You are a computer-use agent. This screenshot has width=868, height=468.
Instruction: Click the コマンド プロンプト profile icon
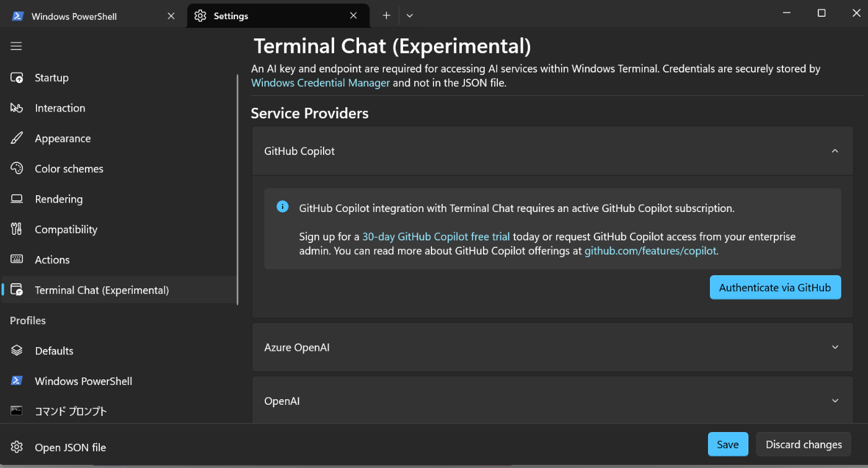point(17,411)
